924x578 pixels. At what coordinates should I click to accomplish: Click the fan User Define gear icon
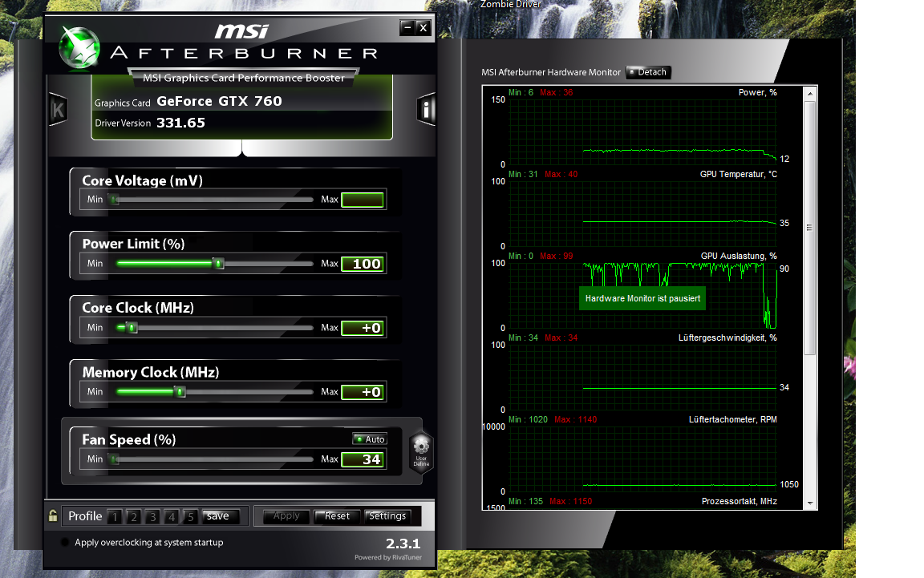click(421, 452)
